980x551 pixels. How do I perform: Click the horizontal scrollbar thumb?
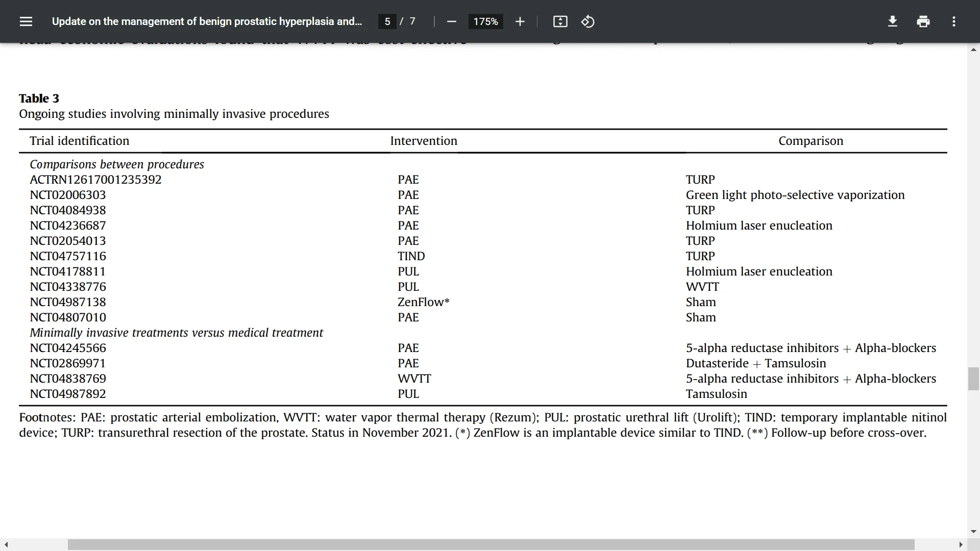pyautogui.click(x=491, y=545)
